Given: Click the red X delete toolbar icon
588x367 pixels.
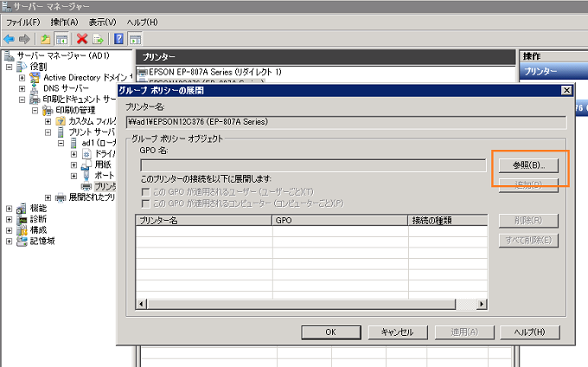Looking at the screenshot, I should point(82,39).
